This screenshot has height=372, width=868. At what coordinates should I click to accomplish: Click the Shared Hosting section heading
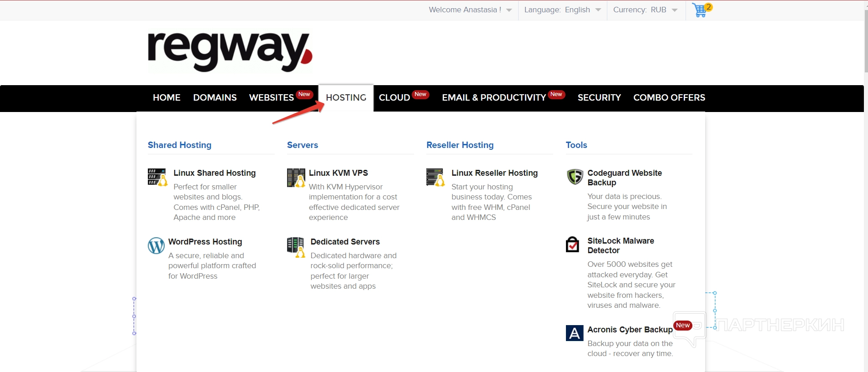click(180, 145)
